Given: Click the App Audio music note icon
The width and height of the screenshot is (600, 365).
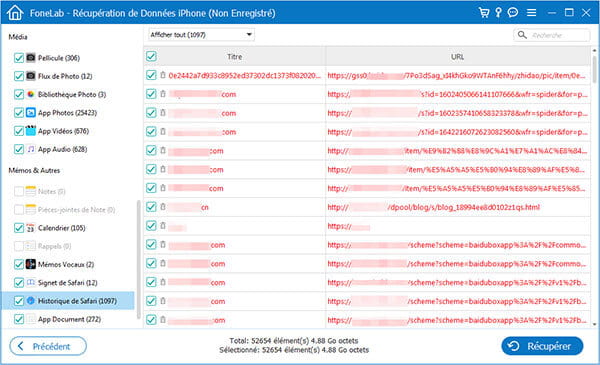Looking at the screenshot, I should 31,149.
